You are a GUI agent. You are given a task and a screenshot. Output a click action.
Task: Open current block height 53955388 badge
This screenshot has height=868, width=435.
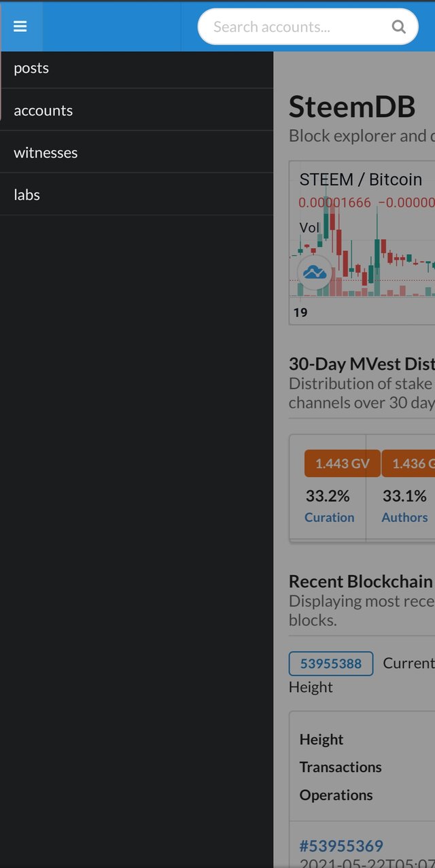pos(331,663)
